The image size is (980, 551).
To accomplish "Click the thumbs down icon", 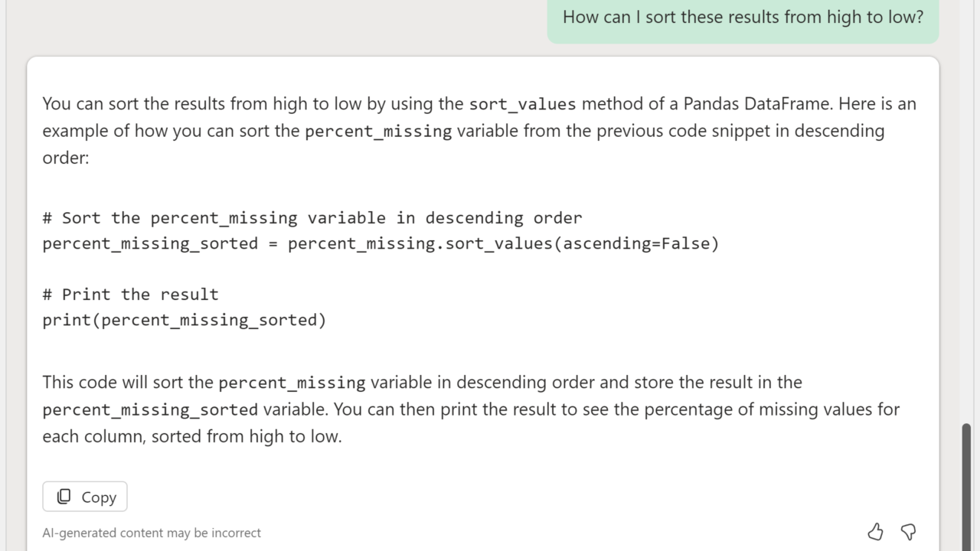I will 909,531.
